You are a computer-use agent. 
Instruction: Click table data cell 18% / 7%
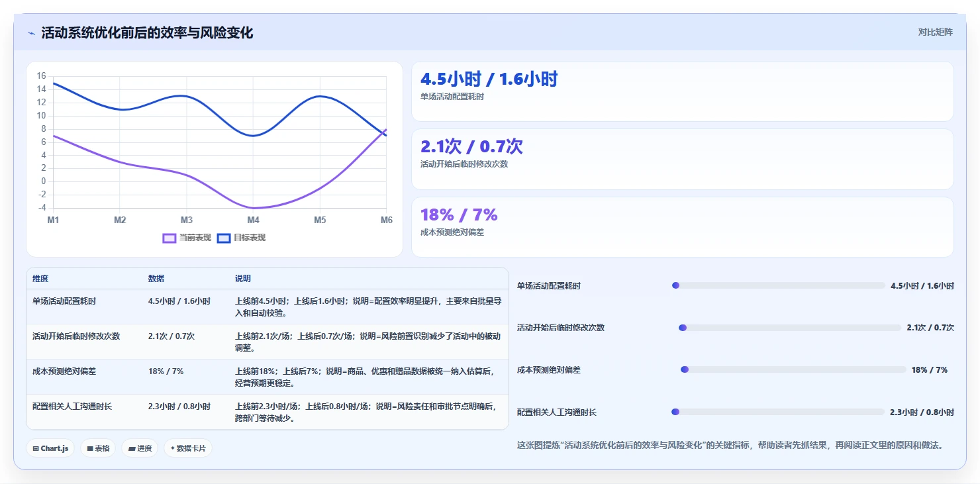coord(166,371)
